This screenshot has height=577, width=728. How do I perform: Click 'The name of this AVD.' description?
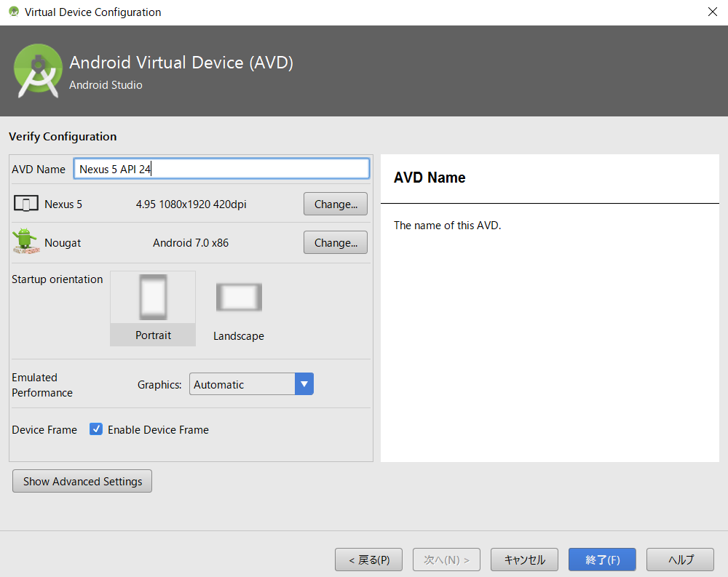[447, 226]
